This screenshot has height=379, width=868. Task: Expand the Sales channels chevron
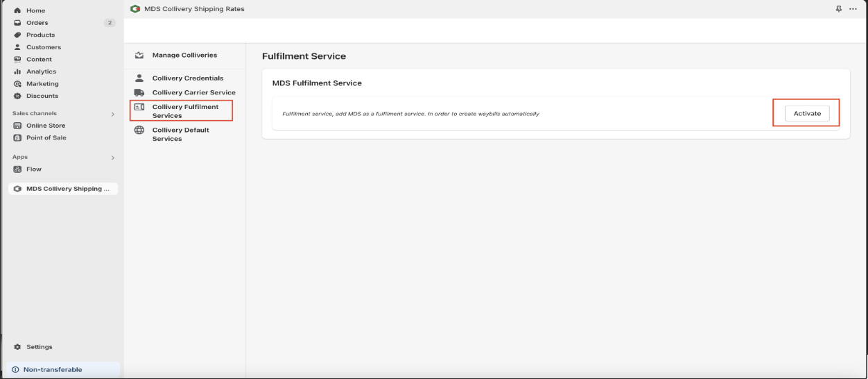[113, 114]
